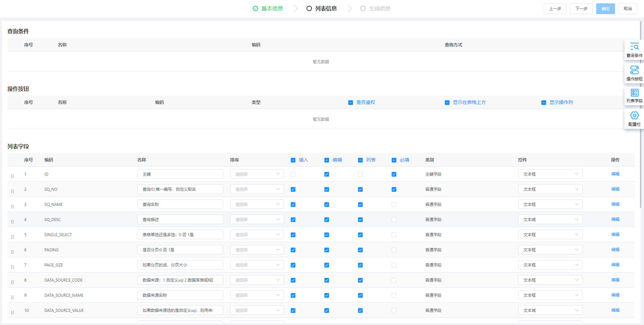The height and width of the screenshot is (325, 644).
Task: Open the 排序 dropdown for the PAGE_SIZE row
Action: [x=257, y=265]
